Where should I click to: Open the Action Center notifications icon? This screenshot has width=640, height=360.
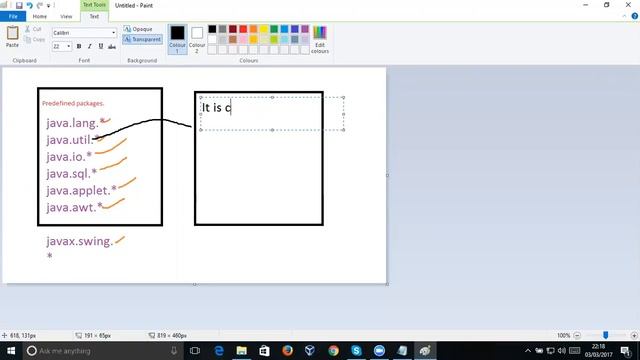[626, 351]
